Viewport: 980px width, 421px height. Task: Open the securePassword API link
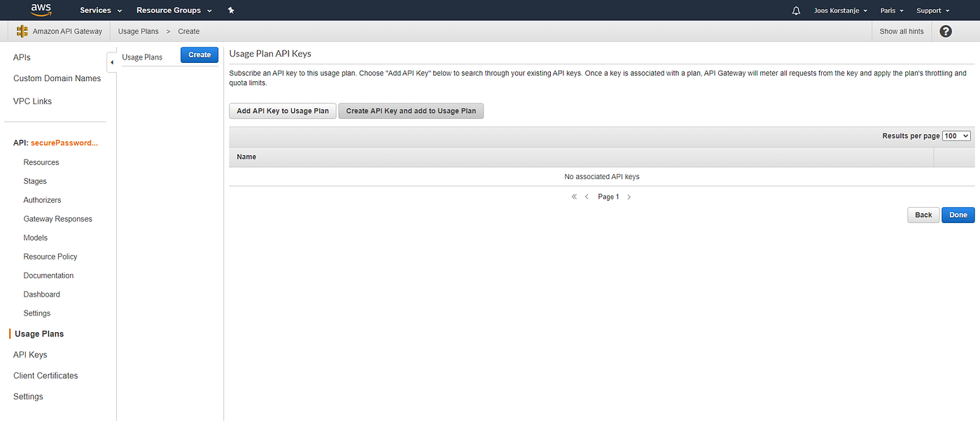click(x=64, y=143)
